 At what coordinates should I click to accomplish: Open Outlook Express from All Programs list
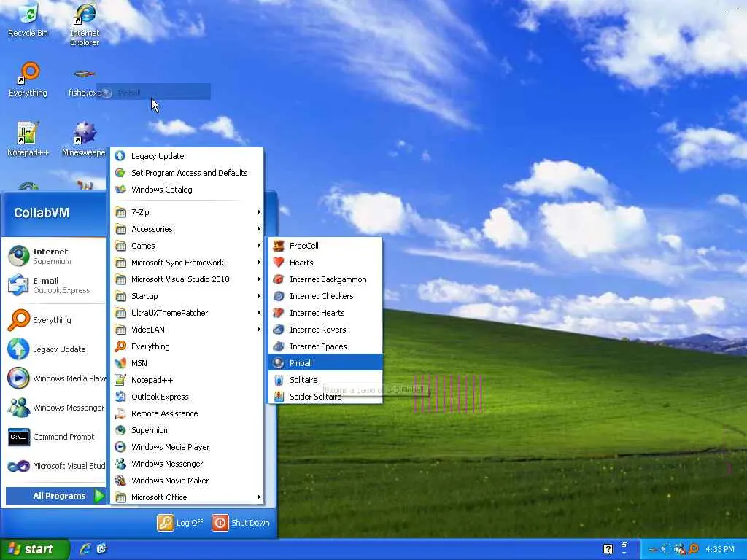187,396
